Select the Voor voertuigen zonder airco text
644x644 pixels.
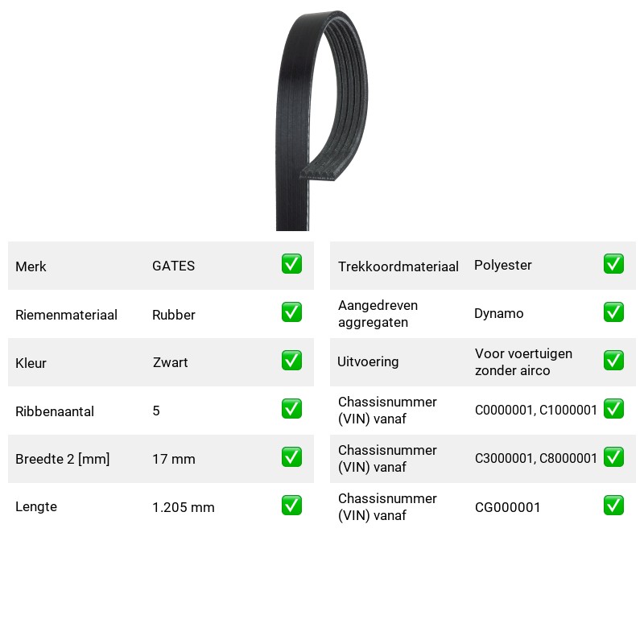click(x=523, y=361)
